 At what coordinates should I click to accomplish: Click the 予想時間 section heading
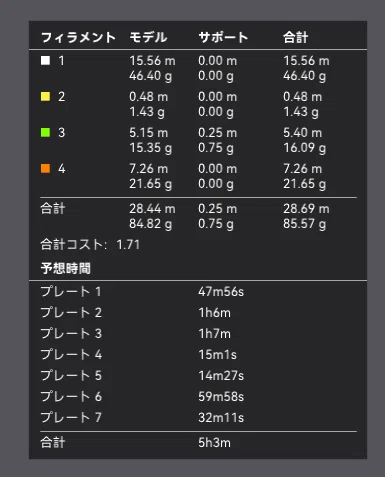point(66,268)
